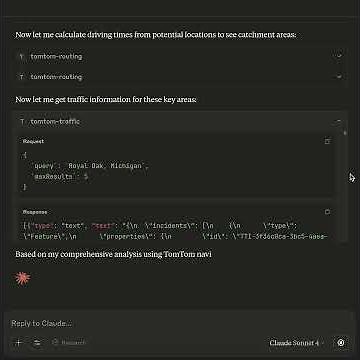Click the tool icon beside the second tomtom-routing
360x360 pixels.
(x=22, y=77)
